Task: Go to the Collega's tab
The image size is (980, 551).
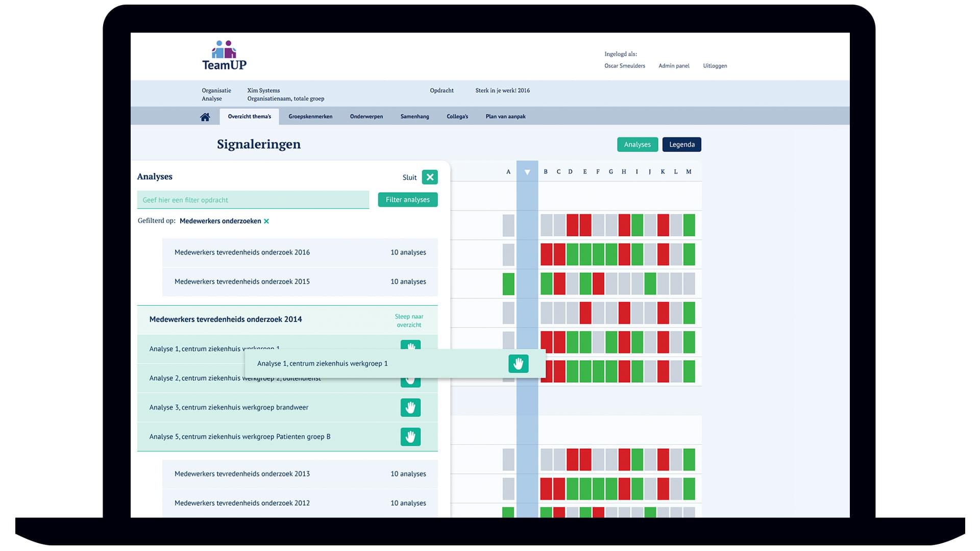Action: pos(457,116)
